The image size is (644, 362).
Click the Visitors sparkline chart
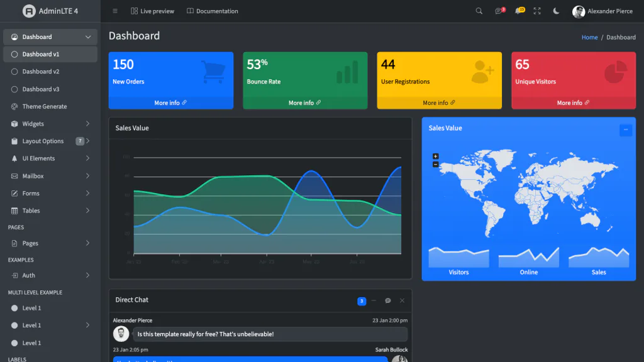[x=458, y=257]
